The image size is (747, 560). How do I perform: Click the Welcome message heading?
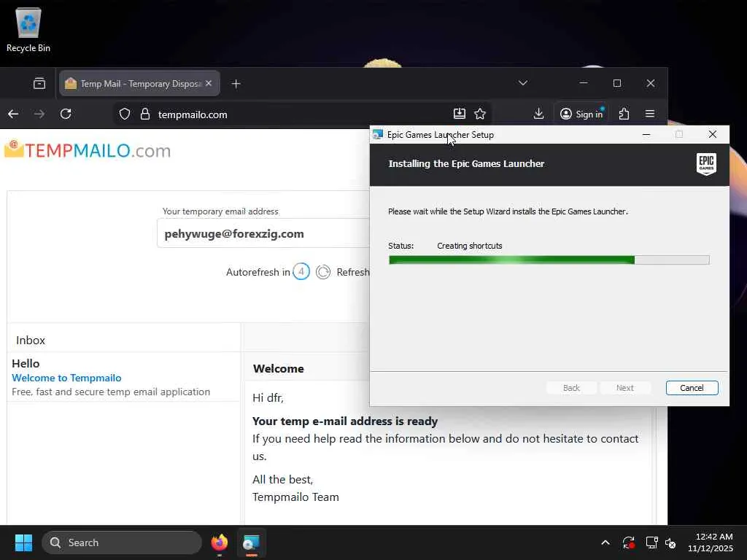click(x=278, y=368)
